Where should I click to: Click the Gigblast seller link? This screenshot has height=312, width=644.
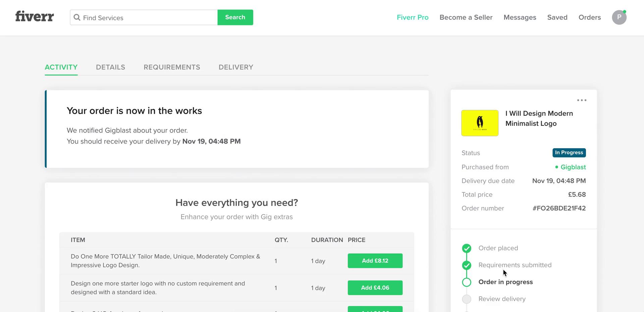[573, 167]
